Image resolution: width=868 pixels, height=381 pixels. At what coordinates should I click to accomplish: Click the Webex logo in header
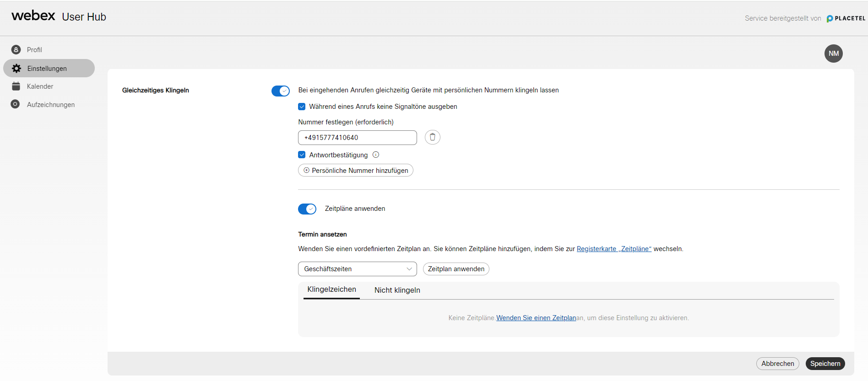[33, 16]
